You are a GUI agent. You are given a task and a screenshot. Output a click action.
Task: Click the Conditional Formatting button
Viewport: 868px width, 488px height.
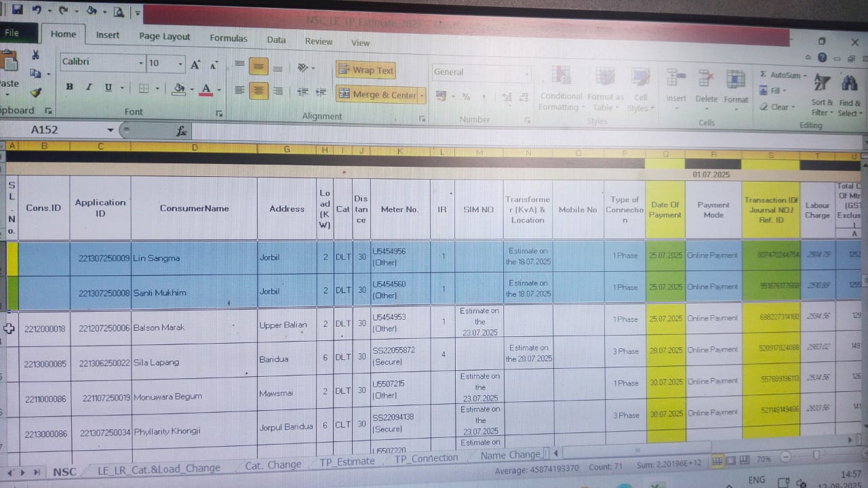[560, 89]
